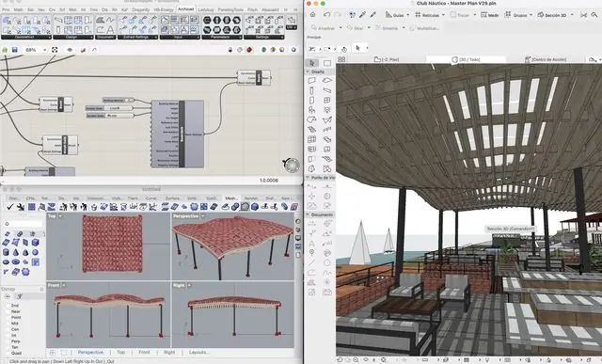
Task: Click the Grasshopper preview eye icon
Action: 70,50
